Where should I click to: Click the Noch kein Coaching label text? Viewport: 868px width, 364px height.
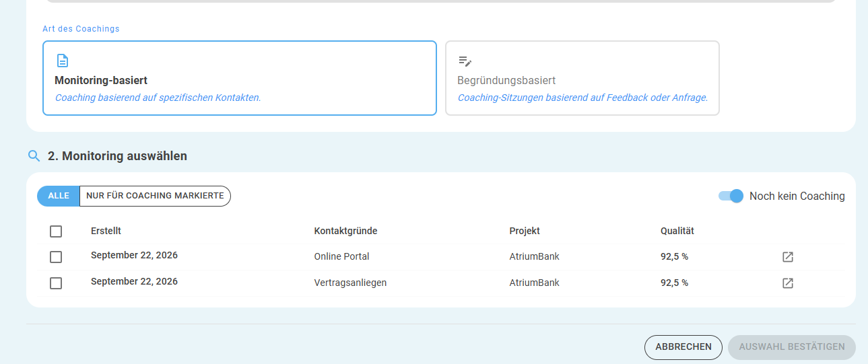(x=797, y=196)
